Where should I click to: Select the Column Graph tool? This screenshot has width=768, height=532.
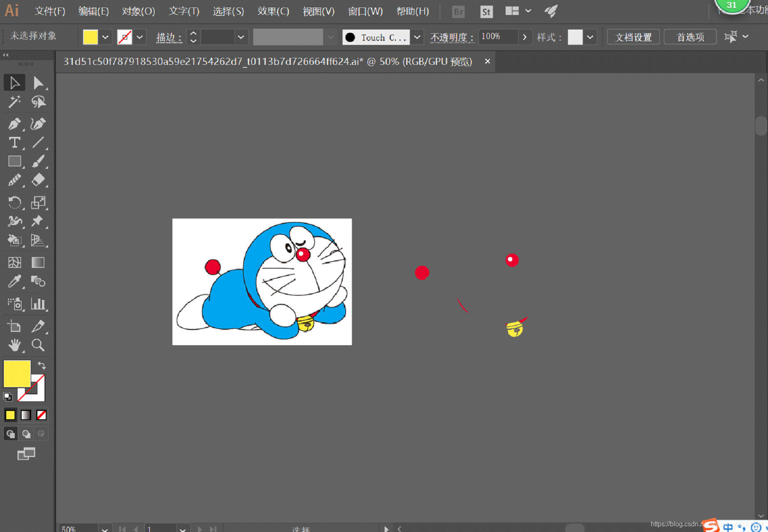click(38, 304)
